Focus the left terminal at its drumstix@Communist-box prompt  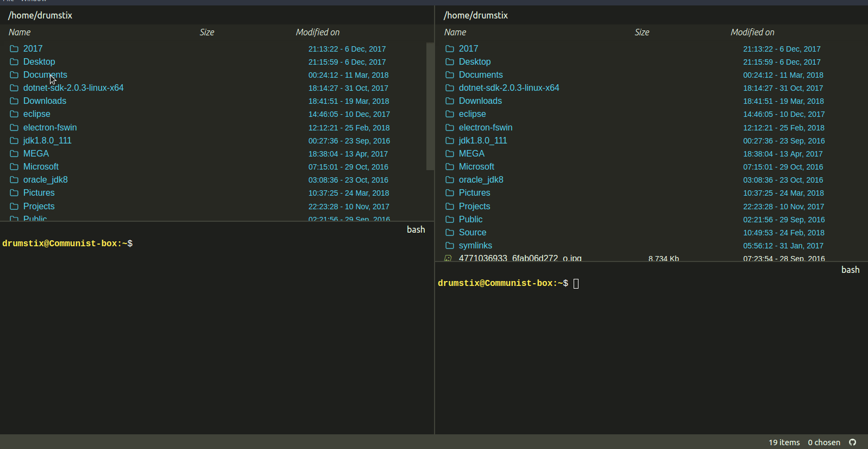pyautogui.click(x=67, y=244)
